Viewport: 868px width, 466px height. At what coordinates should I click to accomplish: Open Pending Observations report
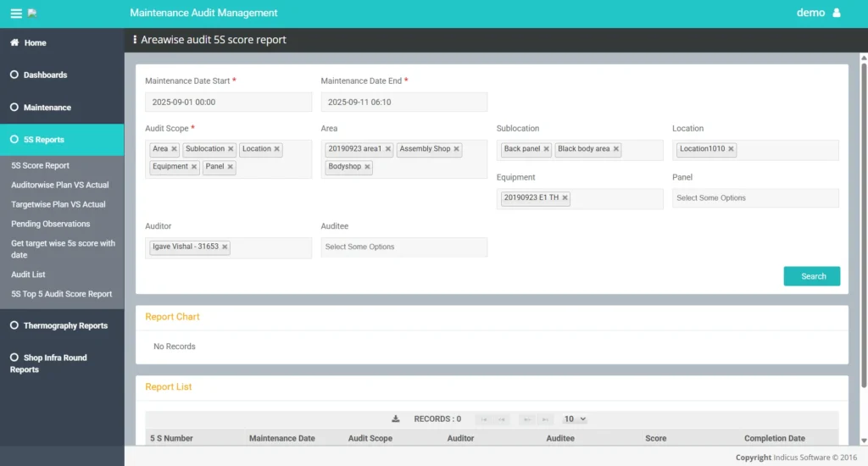pos(50,224)
